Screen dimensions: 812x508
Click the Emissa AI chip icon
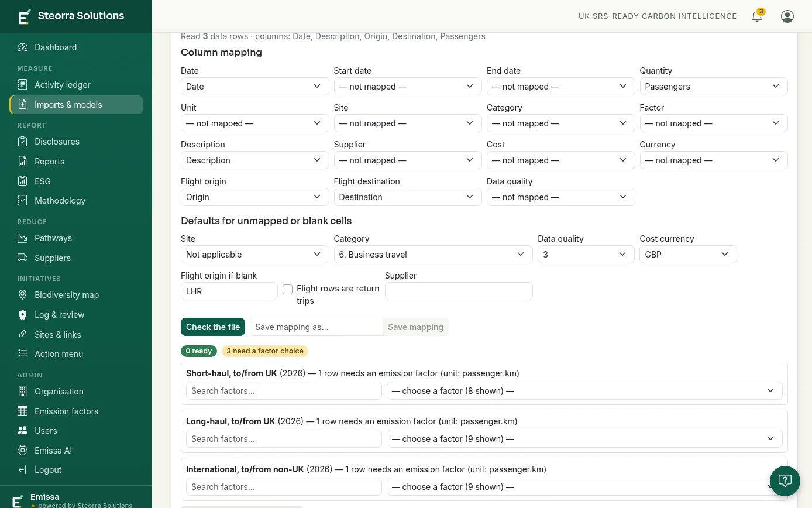pyautogui.click(x=22, y=451)
